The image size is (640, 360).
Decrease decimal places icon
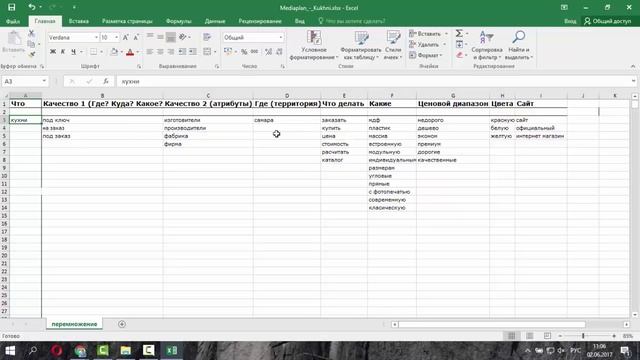(279, 52)
